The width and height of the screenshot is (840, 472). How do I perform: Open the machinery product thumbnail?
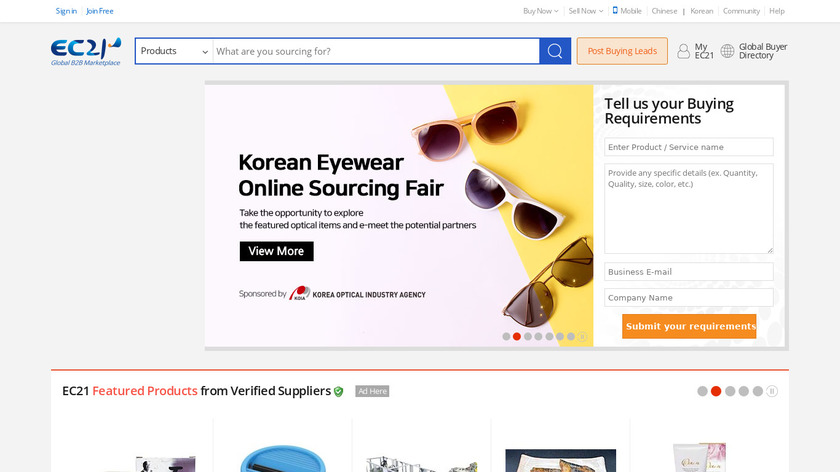[421, 463]
